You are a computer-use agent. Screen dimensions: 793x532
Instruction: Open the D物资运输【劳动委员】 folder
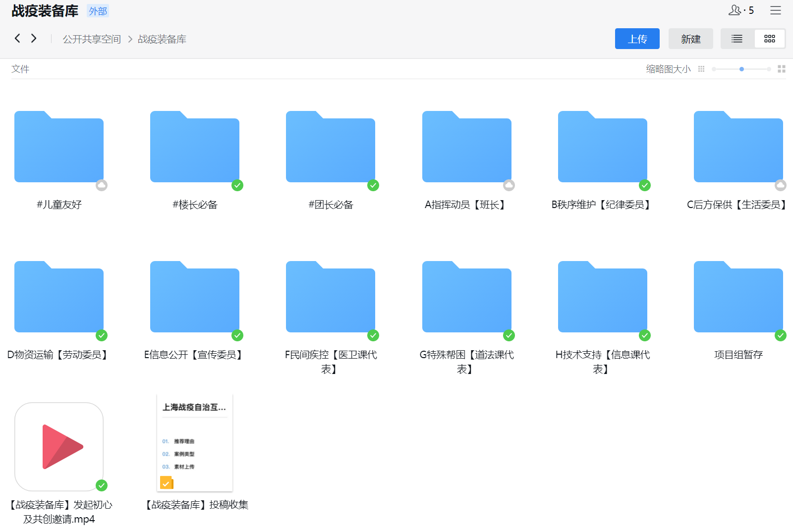pyautogui.click(x=59, y=297)
